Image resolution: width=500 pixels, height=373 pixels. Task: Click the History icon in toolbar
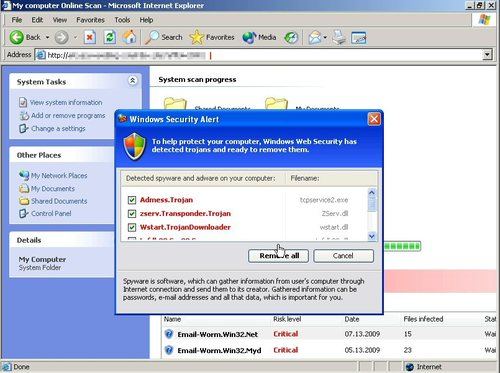coord(291,37)
